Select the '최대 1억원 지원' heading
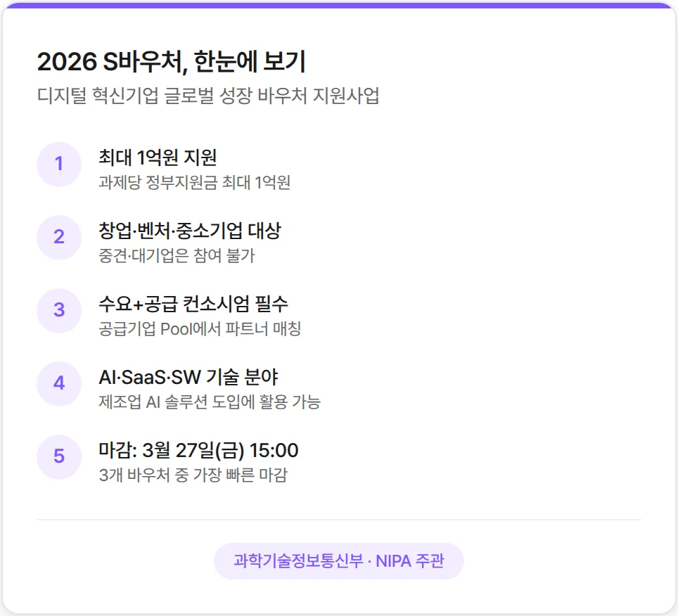This screenshot has height=616, width=678. click(x=158, y=157)
